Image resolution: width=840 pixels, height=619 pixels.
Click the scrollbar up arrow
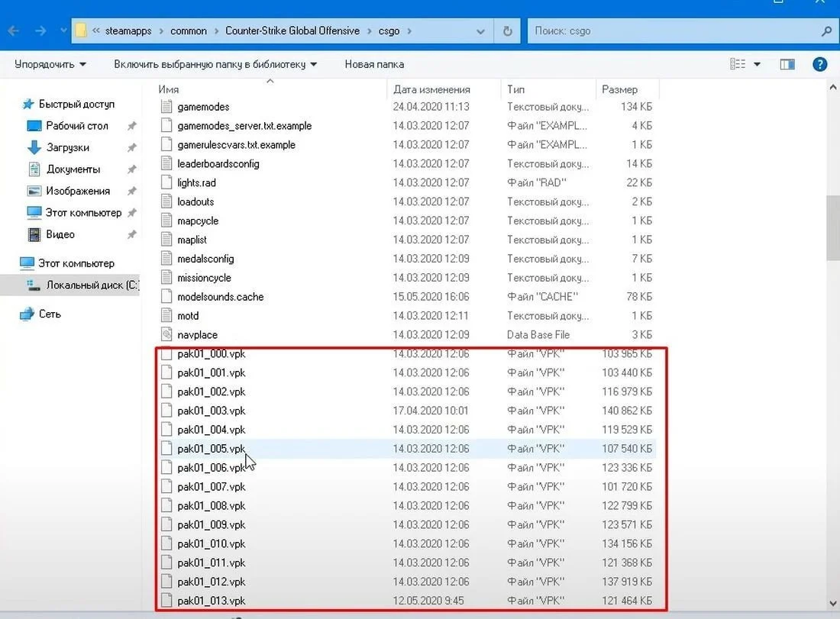(833, 87)
